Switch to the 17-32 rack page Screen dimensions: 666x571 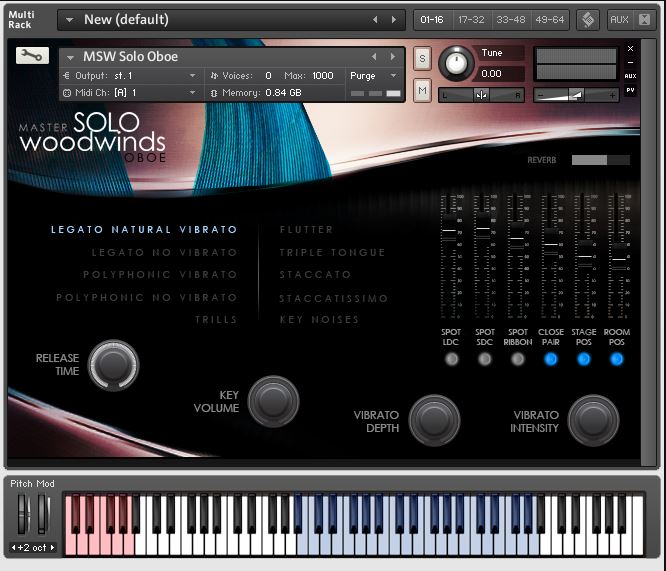coord(471,20)
